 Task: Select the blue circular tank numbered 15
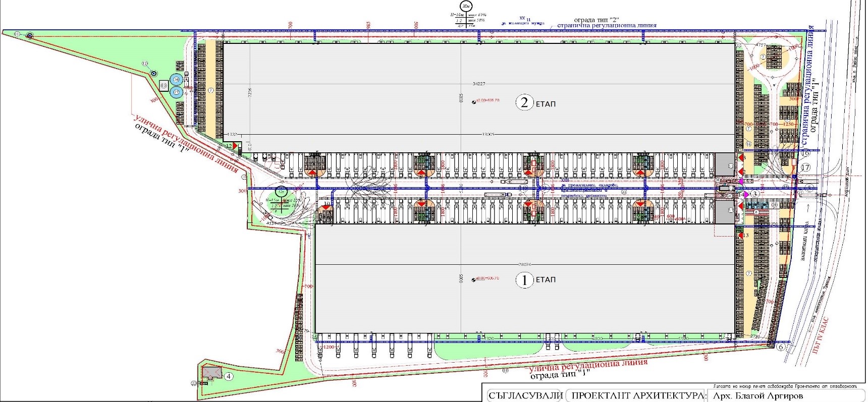(x=176, y=92)
